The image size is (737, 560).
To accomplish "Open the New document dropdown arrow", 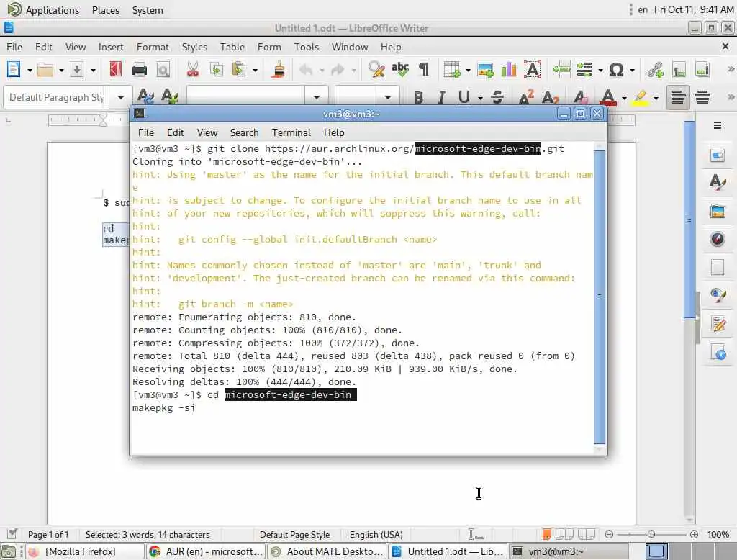I will pyautogui.click(x=29, y=70).
